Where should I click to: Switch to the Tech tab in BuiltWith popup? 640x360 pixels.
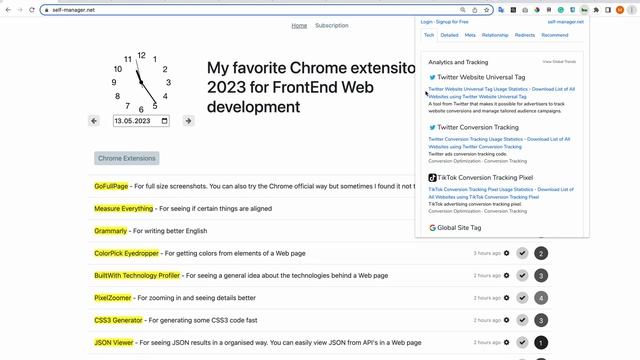[x=429, y=35]
